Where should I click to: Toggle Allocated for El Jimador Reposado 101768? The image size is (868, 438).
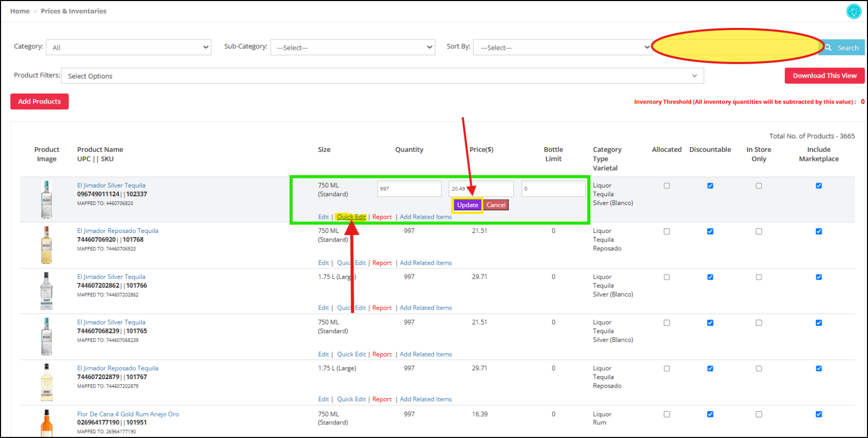pyautogui.click(x=667, y=231)
